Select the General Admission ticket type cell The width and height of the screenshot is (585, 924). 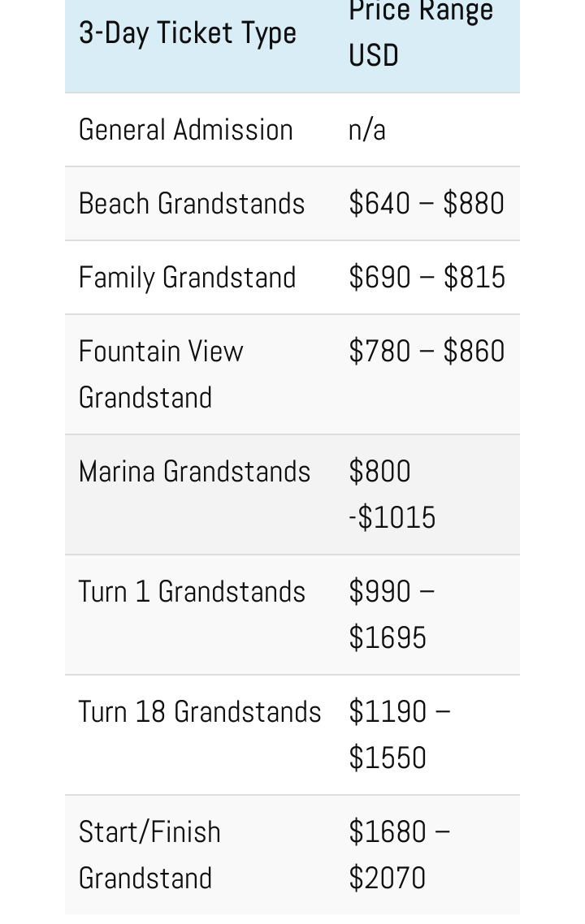click(186, 130)
